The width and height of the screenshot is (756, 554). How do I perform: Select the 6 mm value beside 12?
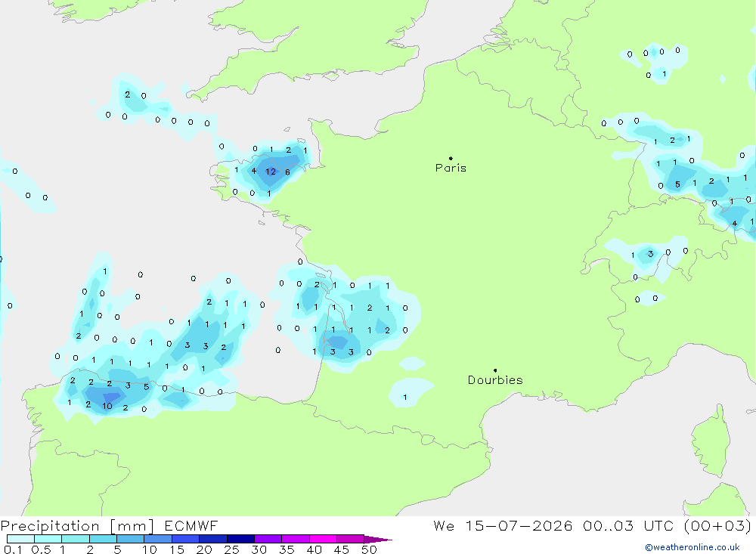coord(287,172)
